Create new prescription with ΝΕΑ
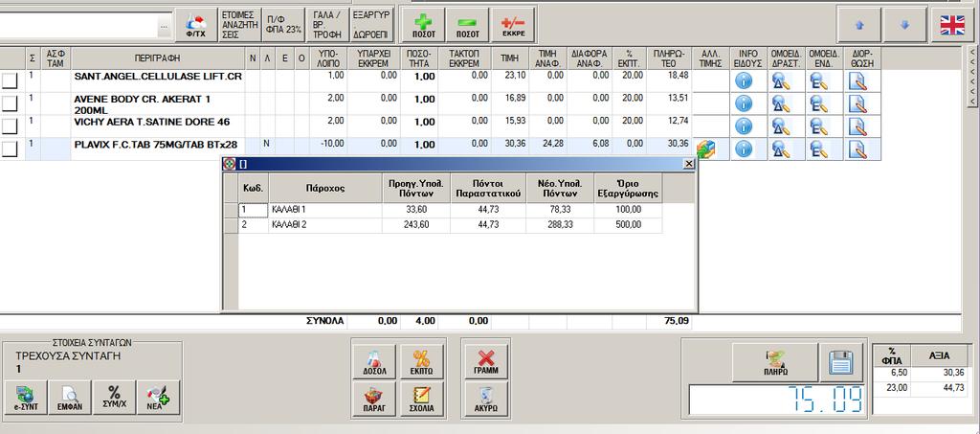This screenshot has height=434, width=980. 159,399
